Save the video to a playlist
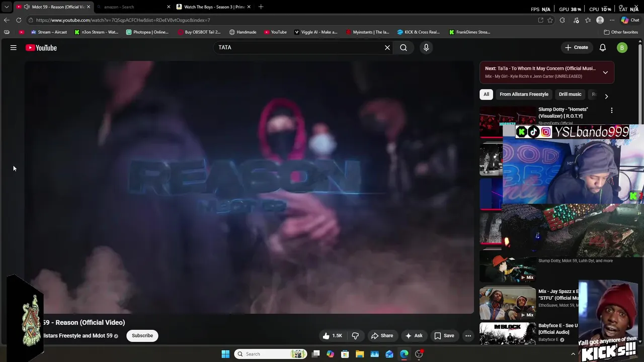The height and width of the screenshot is (362, 644). [444, 335]
